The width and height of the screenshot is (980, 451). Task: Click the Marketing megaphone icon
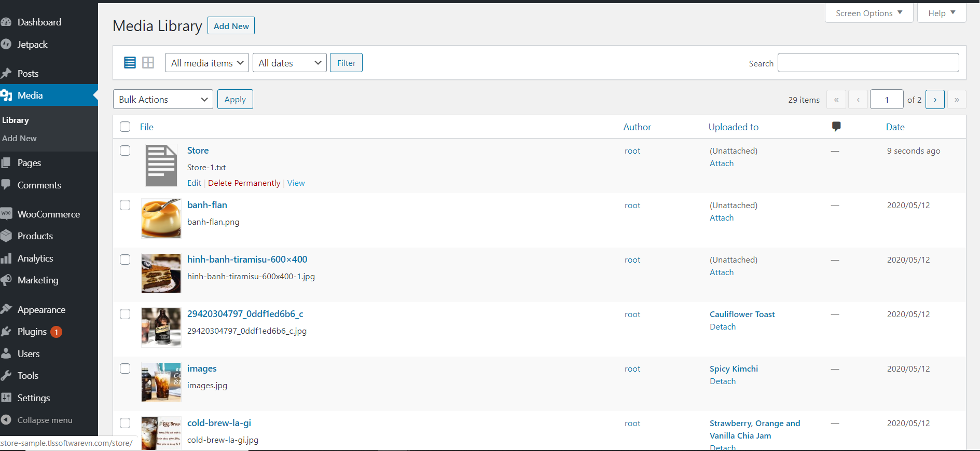6,280
